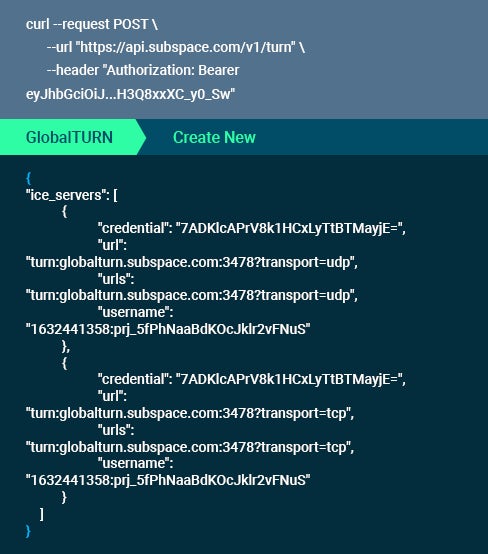Click the closing square bracket of ice_servers
The width and height of the screenshot is (488, 554).
tap(42, 514)
